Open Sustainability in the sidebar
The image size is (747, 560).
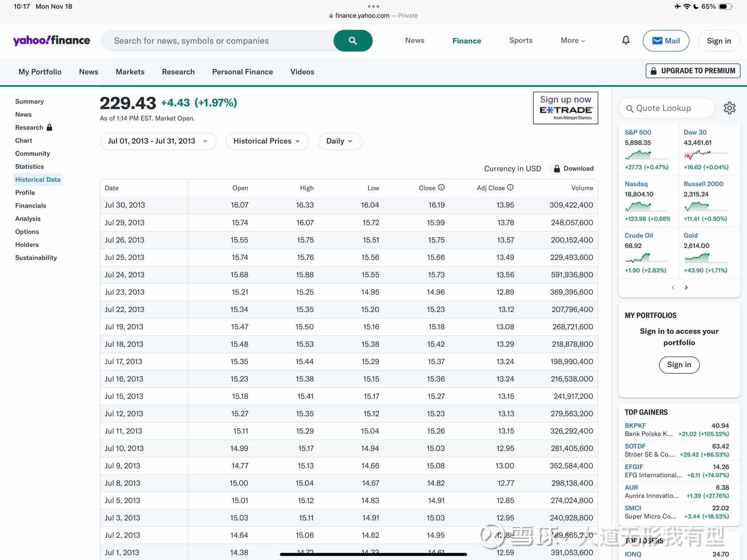pos(36,258)
